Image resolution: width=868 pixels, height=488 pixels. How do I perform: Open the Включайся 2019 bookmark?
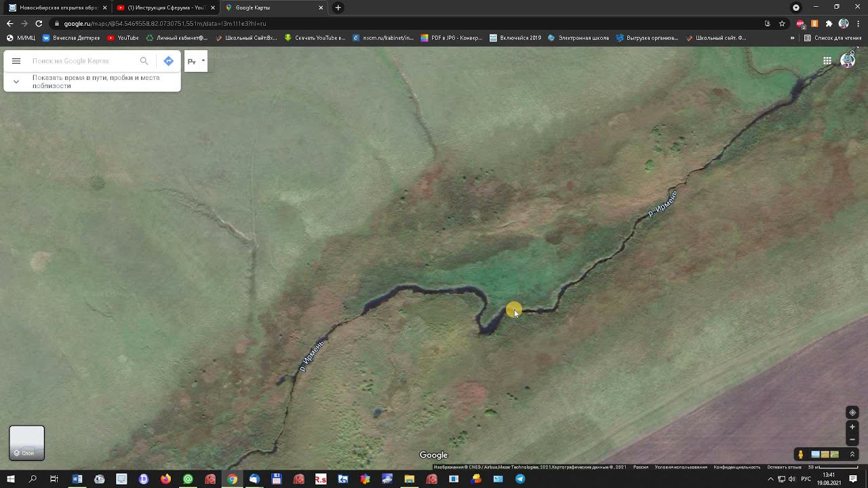515,38
